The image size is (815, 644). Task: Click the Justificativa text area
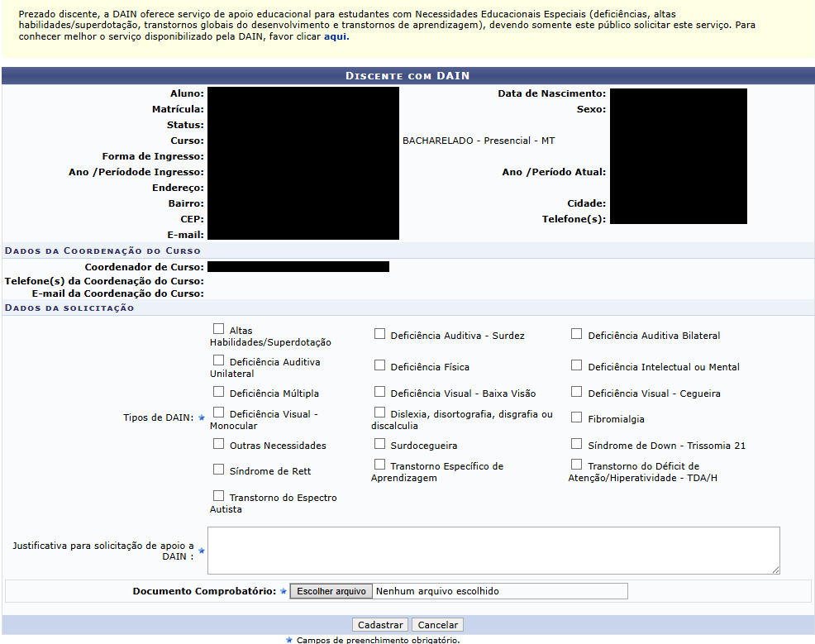(493, 551)
